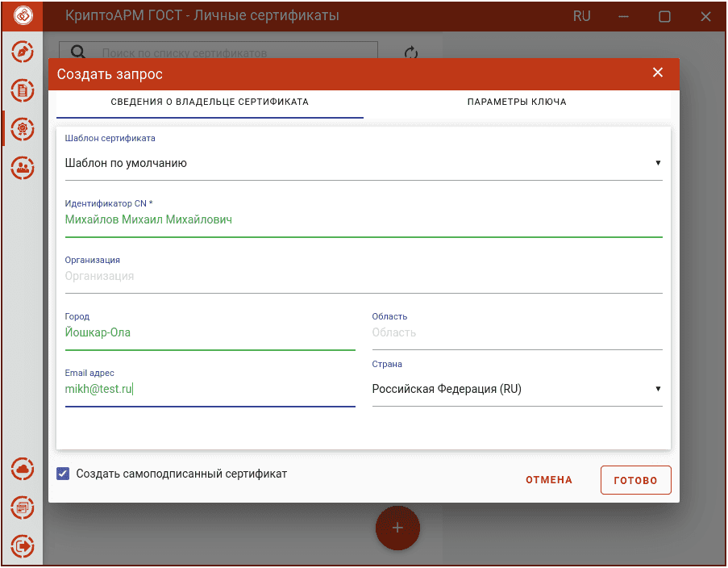Open the certificates sidebar icon
The width and height of the screenshot is (728, 568).
tap(23, 129)
